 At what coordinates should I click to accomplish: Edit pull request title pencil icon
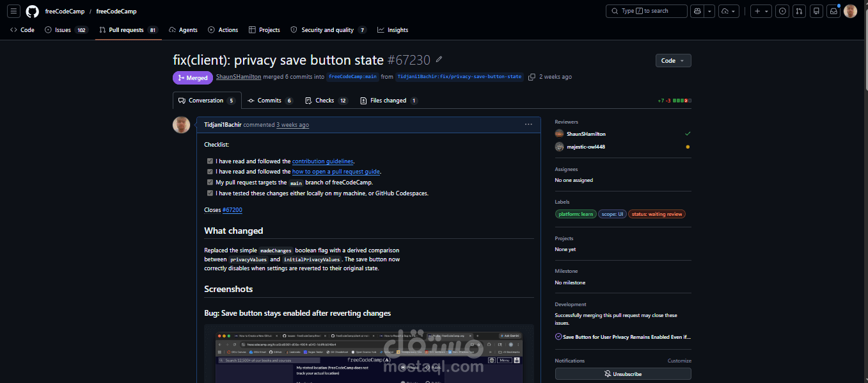(439, 60)
